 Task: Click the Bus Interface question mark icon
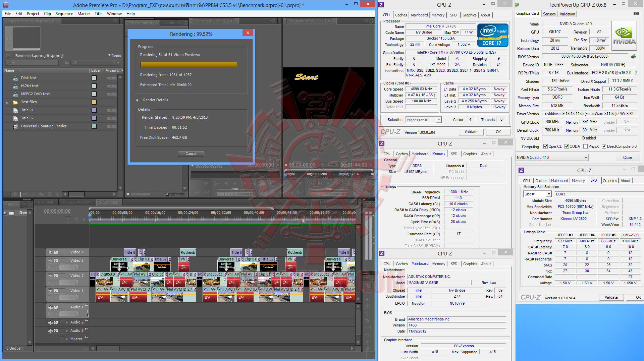pos(636,73)
